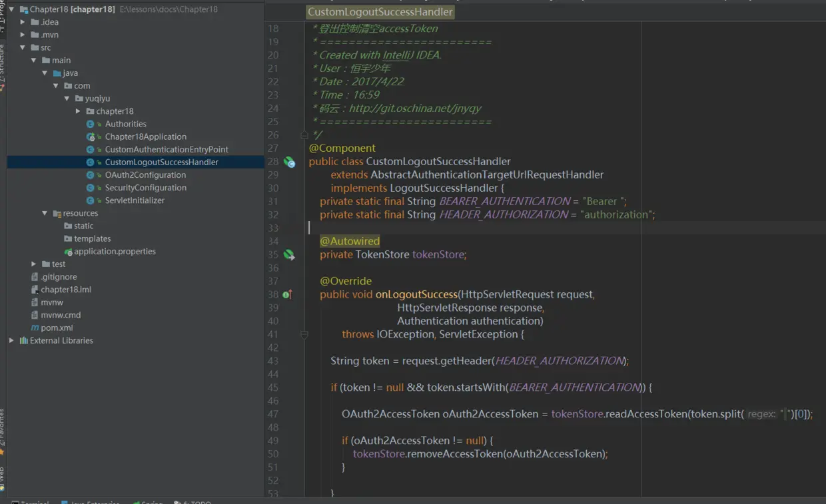Click the Chapter18Application class icon in the tree
This screenshot has width=826, height=504.
[x=91, y=136]
